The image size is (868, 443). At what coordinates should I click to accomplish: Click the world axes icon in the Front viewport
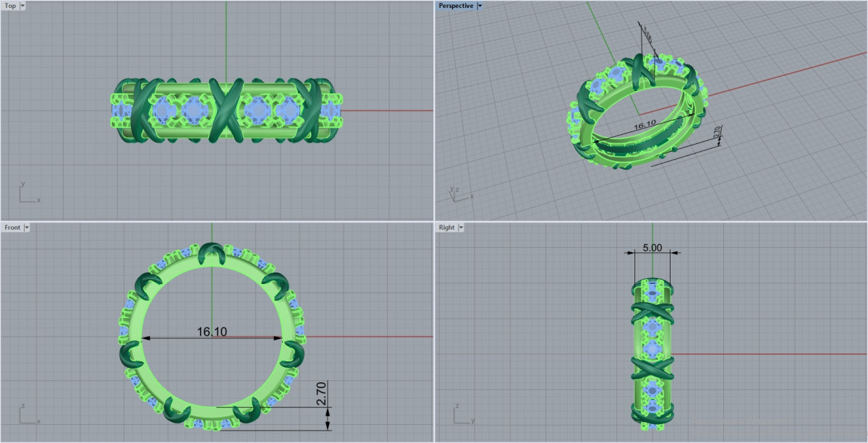29,415
